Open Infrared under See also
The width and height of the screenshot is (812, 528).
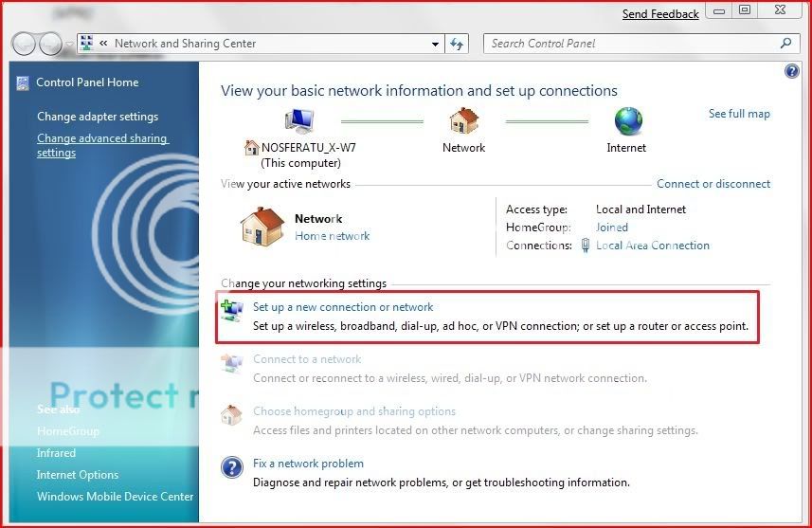click(x=56, y=453)
